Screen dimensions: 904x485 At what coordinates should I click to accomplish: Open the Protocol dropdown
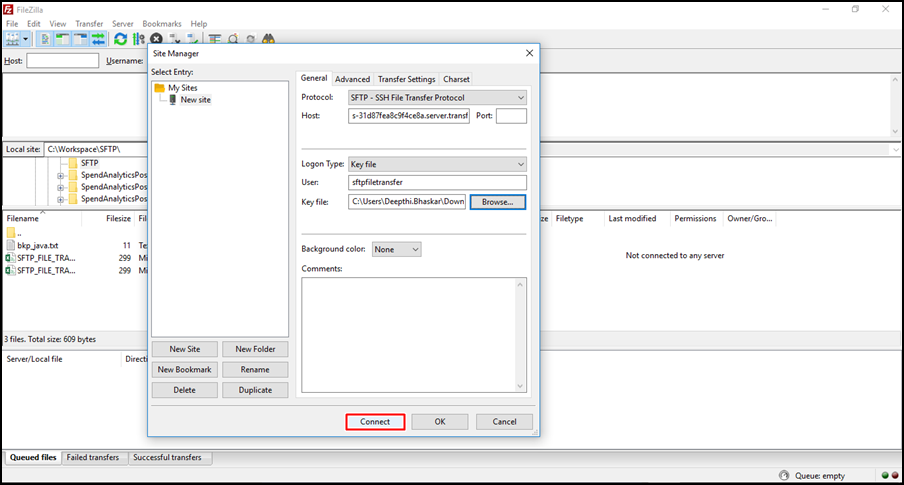click(437, 97)
